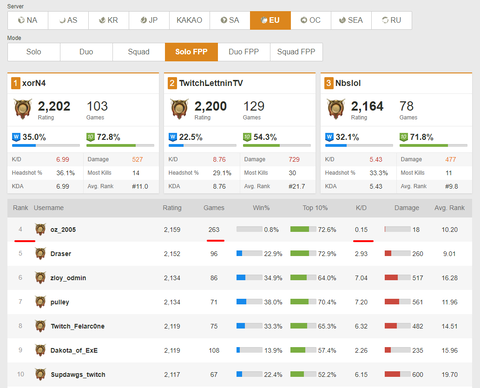Click Nbslol's top 10 green icon
The image size is (480, 388).
[x=404, y=137]
